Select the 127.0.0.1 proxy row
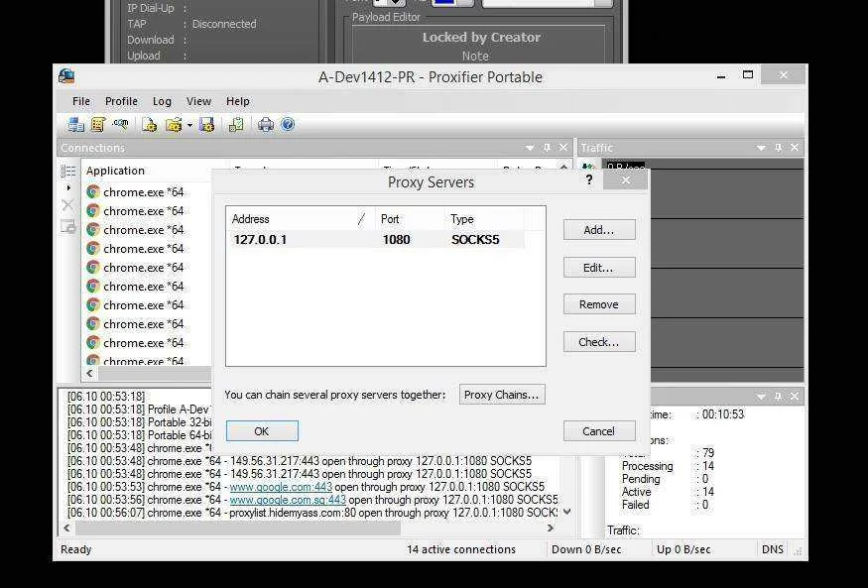This screenshot has height=588, width=868. tap(376, 240)
